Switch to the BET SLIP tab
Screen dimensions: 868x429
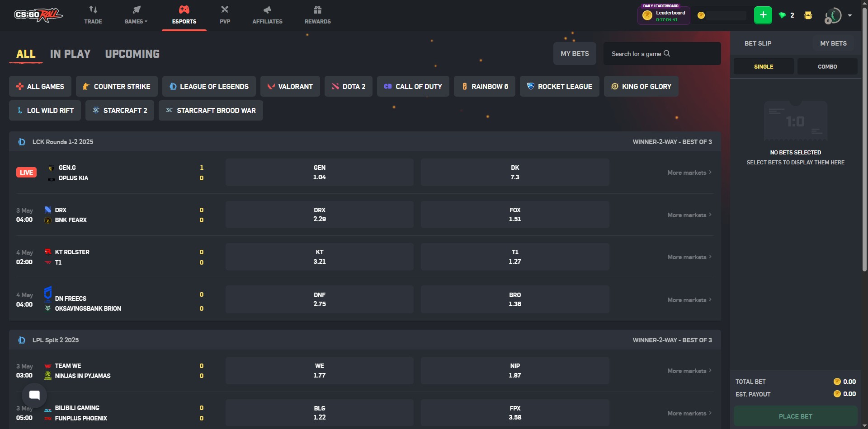pos(758,43)
